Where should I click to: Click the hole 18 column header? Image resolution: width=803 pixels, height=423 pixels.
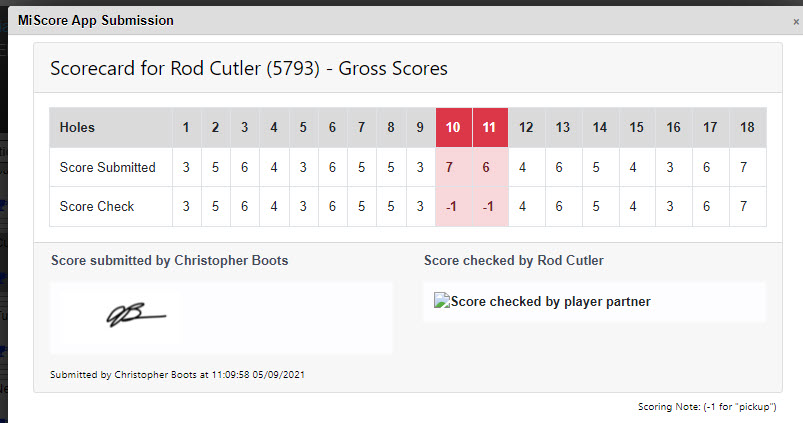tap(748, 127)
